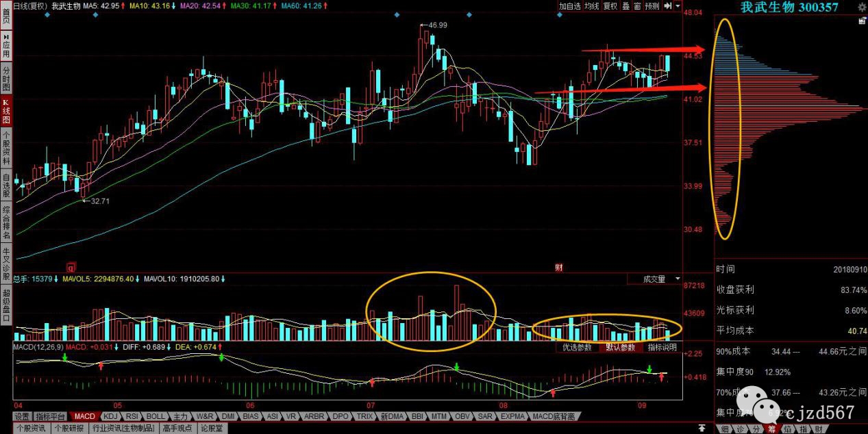Open the 个股资讯 bottom tab
Viewport: 868px width, 434px height.
coord(31,429)
